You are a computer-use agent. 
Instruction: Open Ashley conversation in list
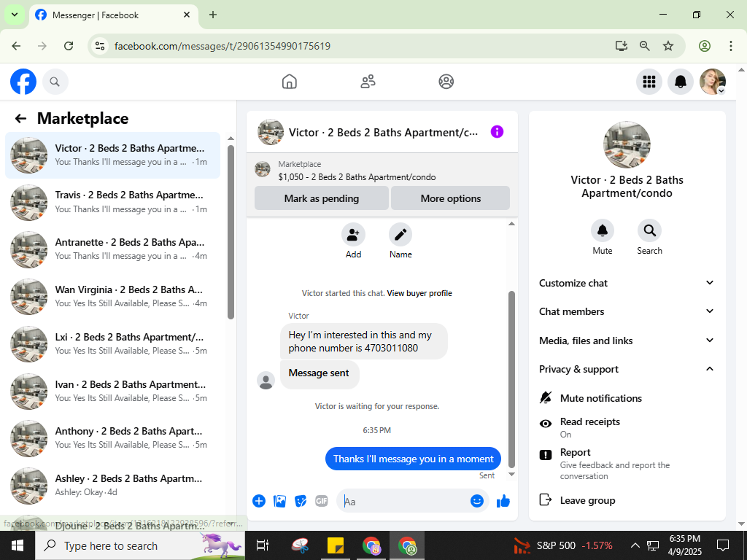click(112, 485)
